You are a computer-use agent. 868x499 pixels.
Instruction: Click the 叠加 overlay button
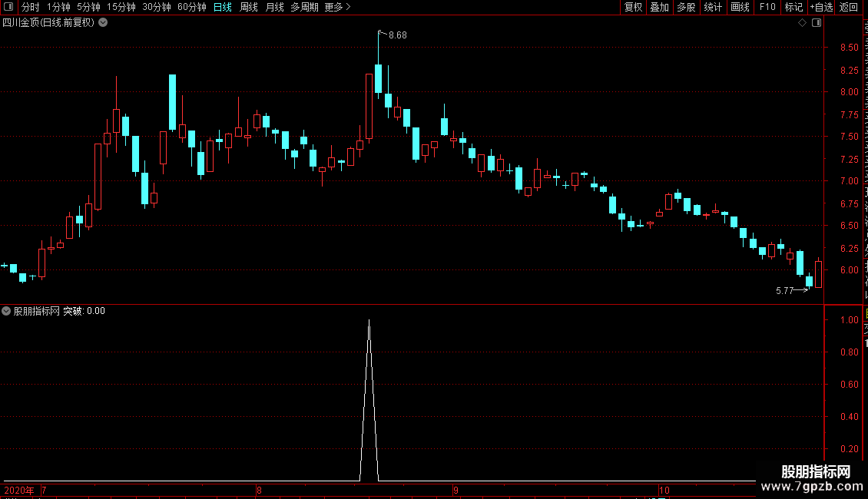(x=659, y=7)
